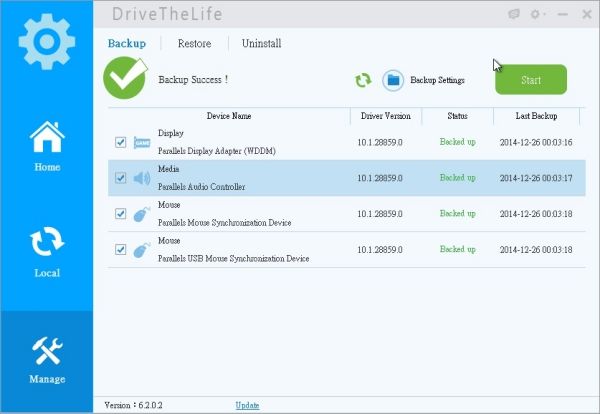
Task: Open the Manage section in sidebar
Action: pos(47,360)
